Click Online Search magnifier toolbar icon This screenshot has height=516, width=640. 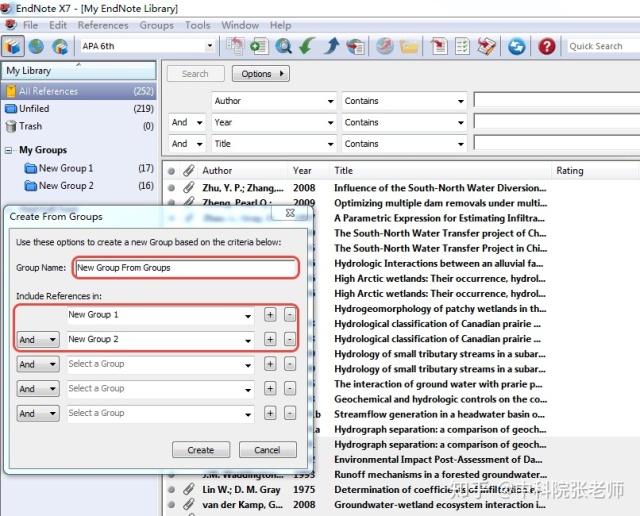click(283, 46)
